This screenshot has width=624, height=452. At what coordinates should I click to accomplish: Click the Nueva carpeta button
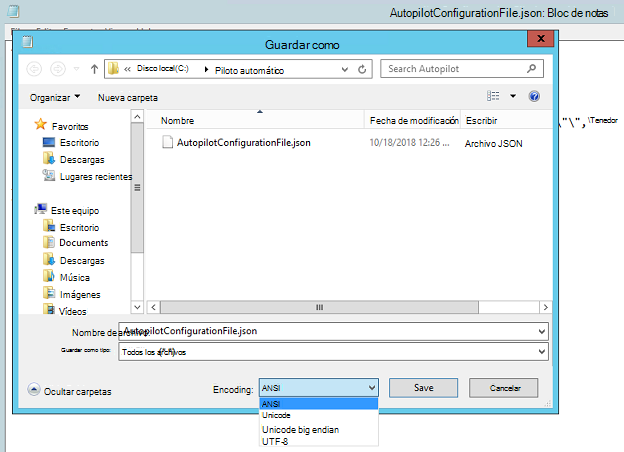128,97
